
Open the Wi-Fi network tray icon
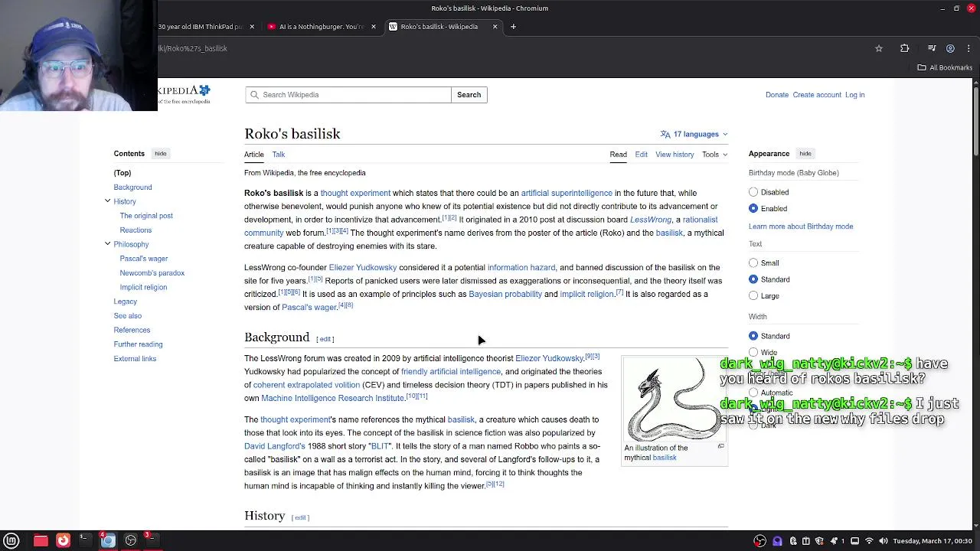(869, 541)
